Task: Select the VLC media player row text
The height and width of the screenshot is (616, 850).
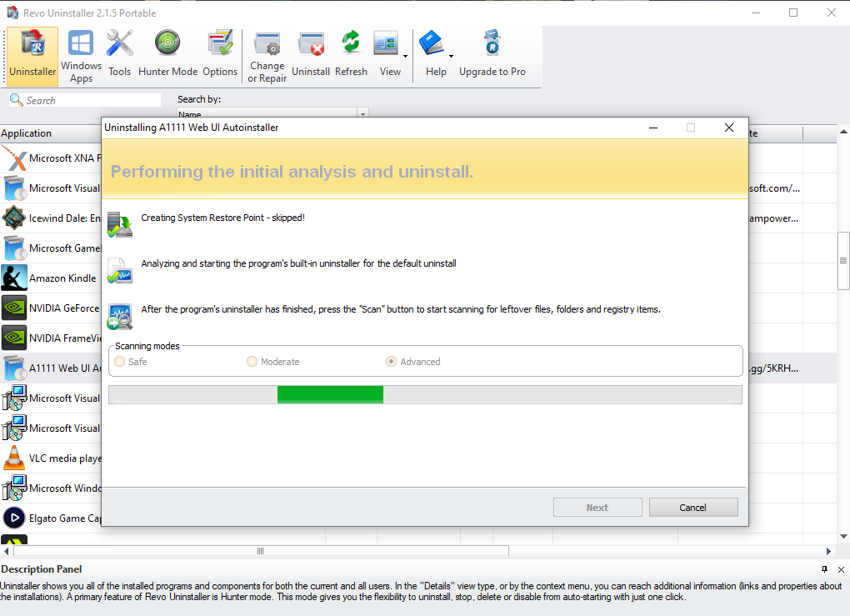Action: (64, 458)
